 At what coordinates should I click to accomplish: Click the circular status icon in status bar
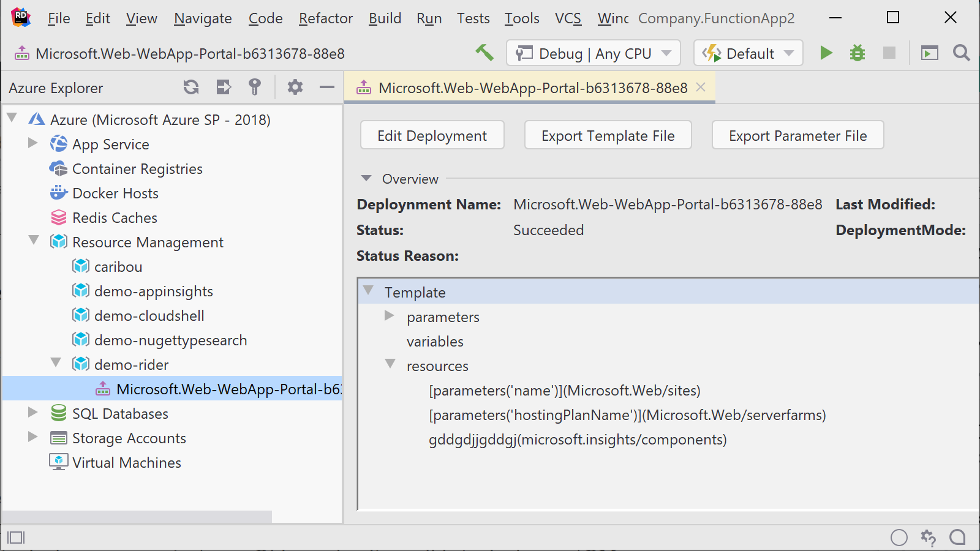(x=899, y=538)
